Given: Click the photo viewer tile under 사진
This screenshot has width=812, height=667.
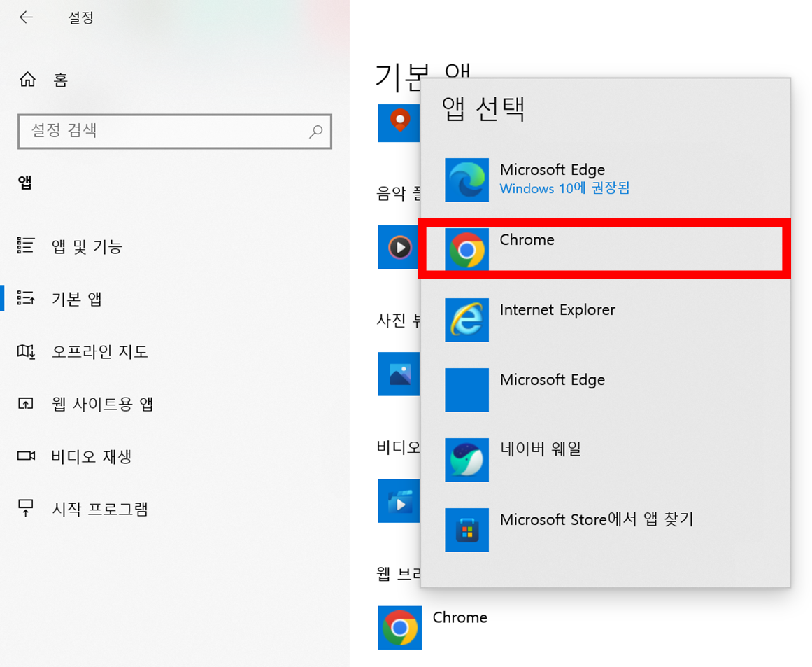Looking at the screenshot, I should click(399, 374).
